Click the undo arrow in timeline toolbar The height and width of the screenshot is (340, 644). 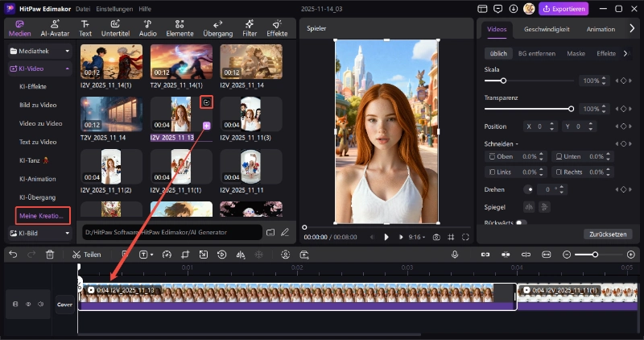[x=13, y=254]
